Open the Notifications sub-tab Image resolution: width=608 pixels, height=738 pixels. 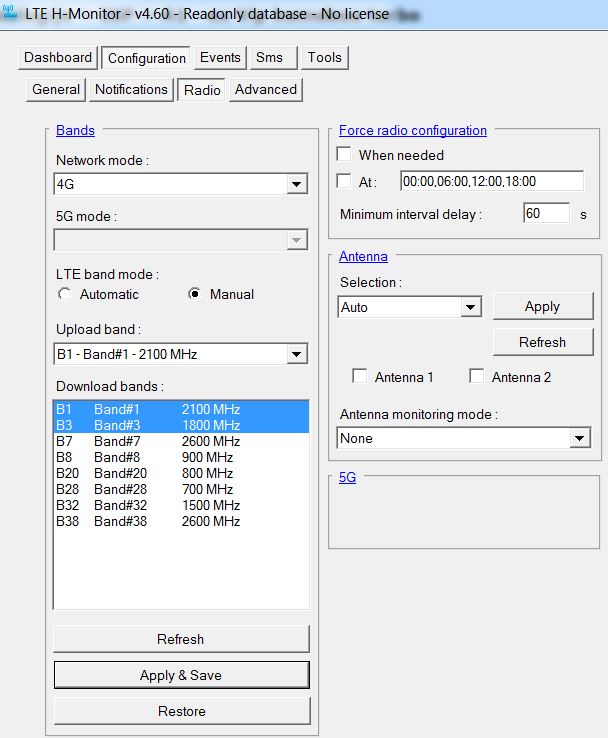coord(131,89)
